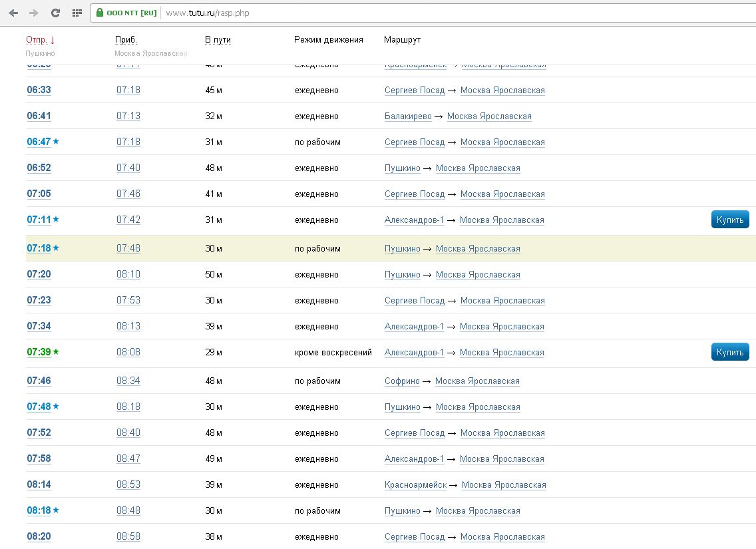This screenshot has height=549, width=756.
Task: Sort by the Приб. arrival column header
Action: coord(126,39)
